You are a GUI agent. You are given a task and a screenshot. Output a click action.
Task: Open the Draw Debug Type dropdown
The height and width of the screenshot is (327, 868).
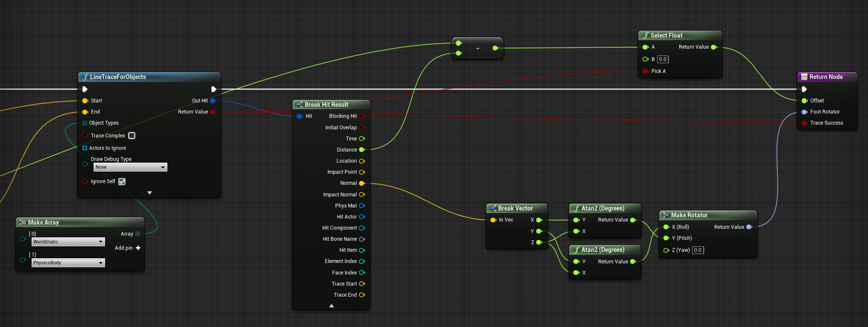pos(131,167)
